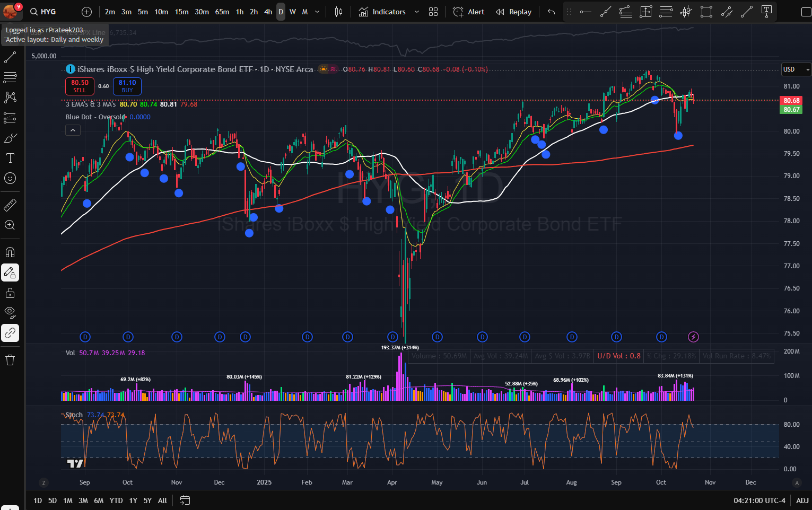Toggle stay in drawing mode
Screen dimensions: 812x510
point(10,272)
